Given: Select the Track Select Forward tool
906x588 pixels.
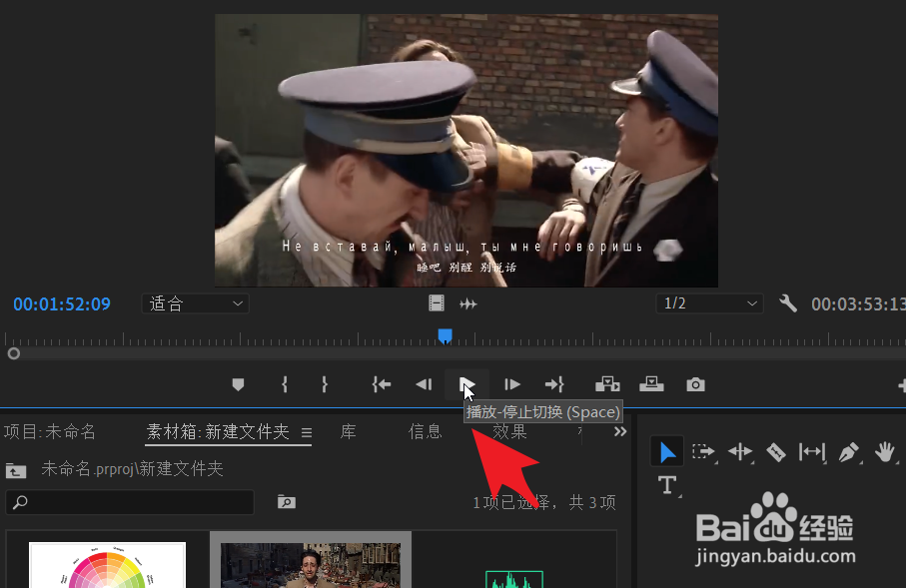Looking at the screenshot, I should pos(703,451).
